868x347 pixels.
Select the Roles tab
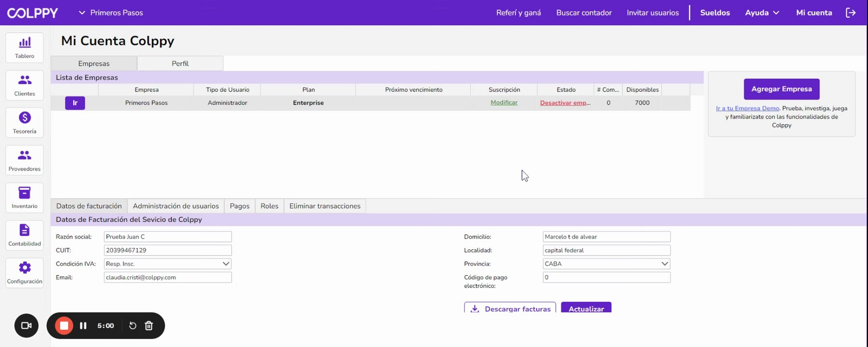[270, 206]
